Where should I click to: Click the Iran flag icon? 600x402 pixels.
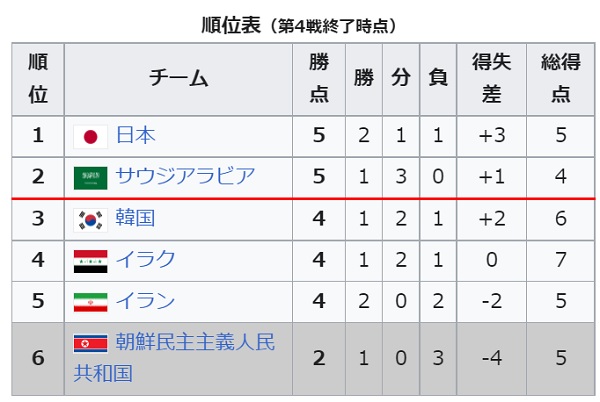pos(90,302)
